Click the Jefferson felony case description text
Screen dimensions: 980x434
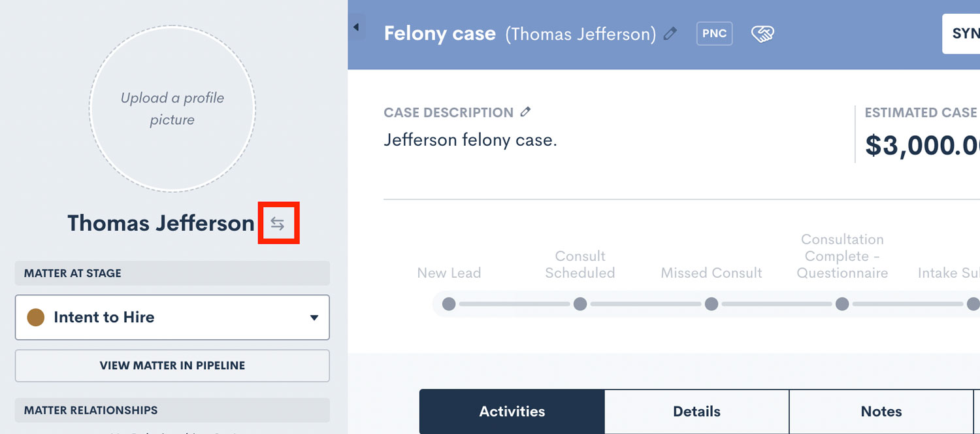(x=470, y=140)
